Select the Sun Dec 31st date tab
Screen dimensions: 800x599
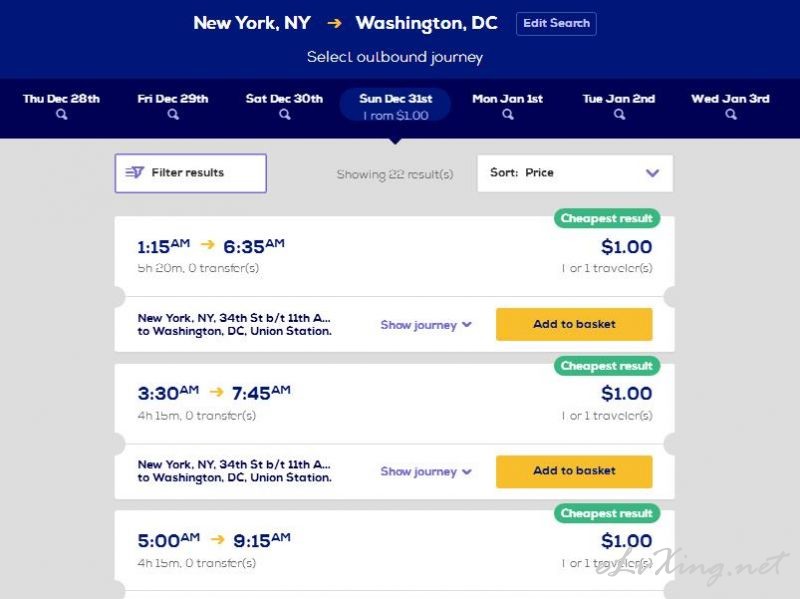point(395,106)
